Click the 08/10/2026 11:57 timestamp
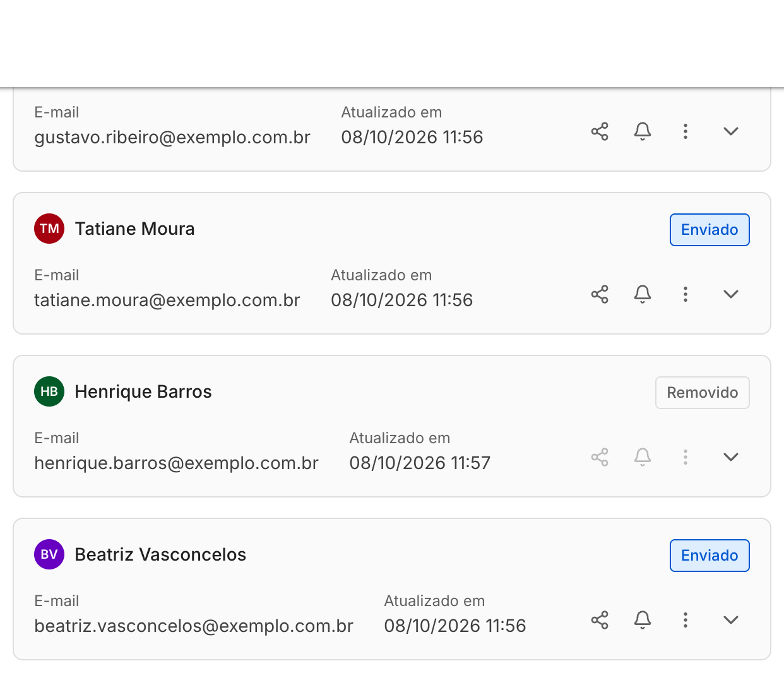 tap(420, 463)
